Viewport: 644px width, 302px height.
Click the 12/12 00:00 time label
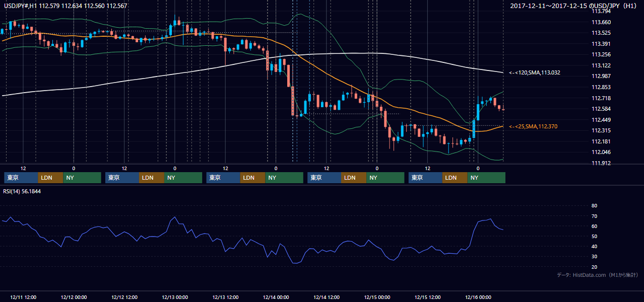point(73,297)
